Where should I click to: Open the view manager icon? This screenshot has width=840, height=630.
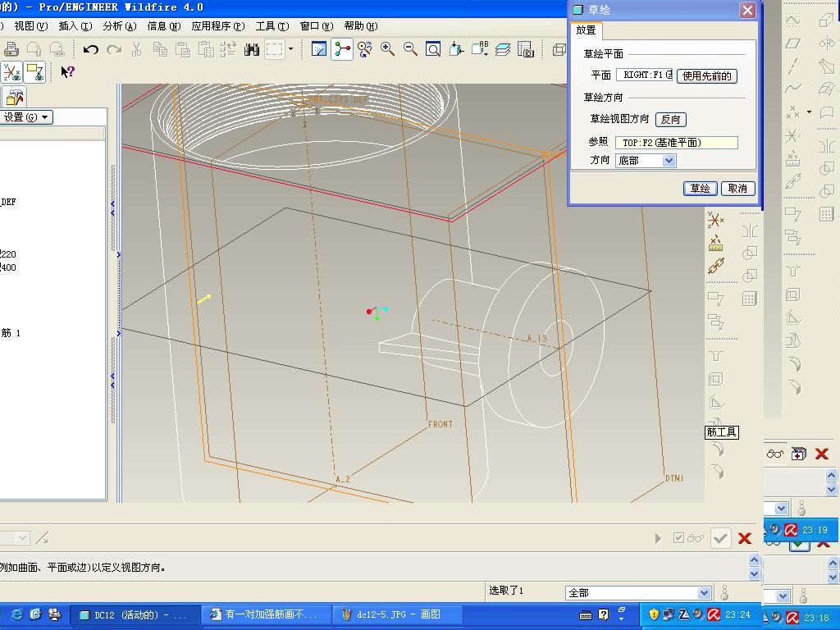(x=526, y=50)
